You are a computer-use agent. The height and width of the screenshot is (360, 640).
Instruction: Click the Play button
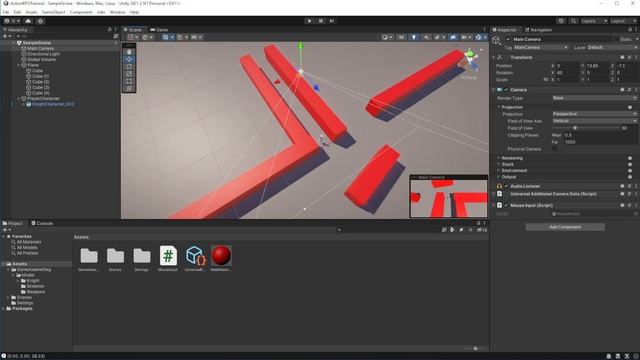tap(309, 21)
